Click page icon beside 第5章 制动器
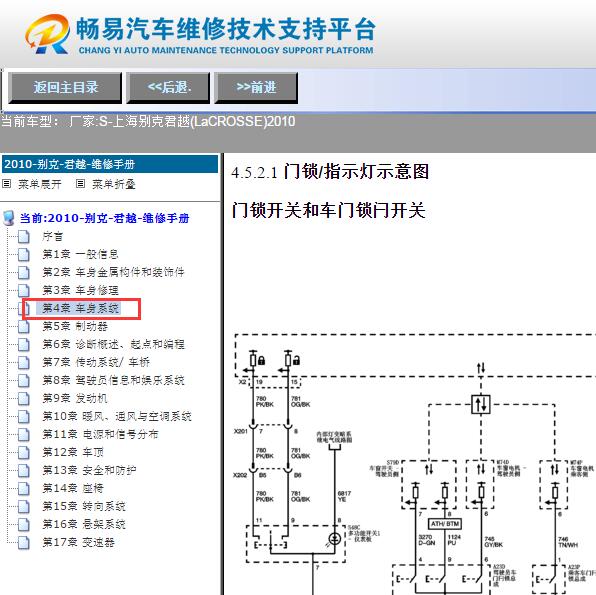 click(24, 326)
